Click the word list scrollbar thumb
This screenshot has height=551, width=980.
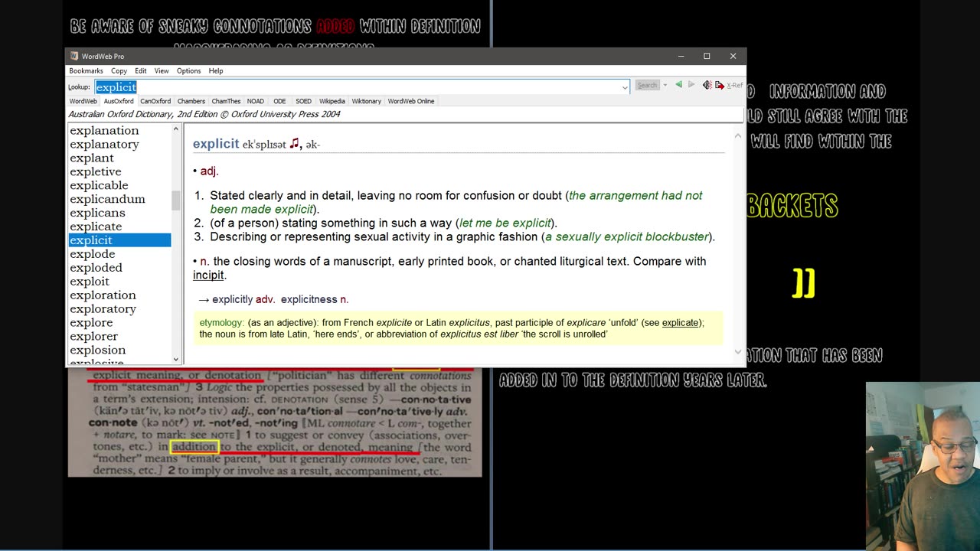click(x=175, y=201)
